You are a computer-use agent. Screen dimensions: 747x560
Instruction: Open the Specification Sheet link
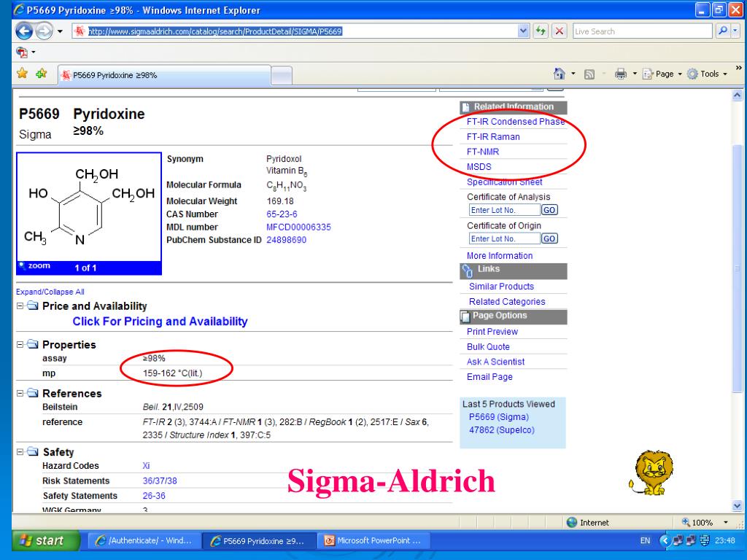pyautogui.click(x=505, y=182)
